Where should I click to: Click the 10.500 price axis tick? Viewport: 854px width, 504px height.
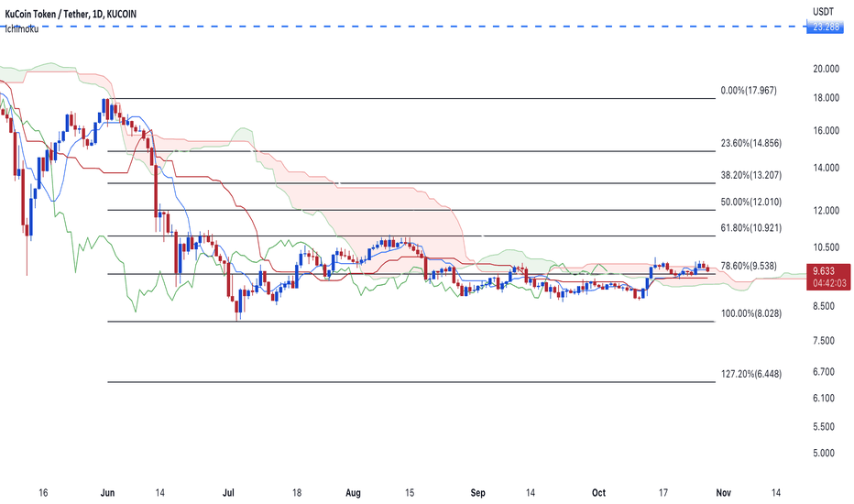[x=826, y=247]
